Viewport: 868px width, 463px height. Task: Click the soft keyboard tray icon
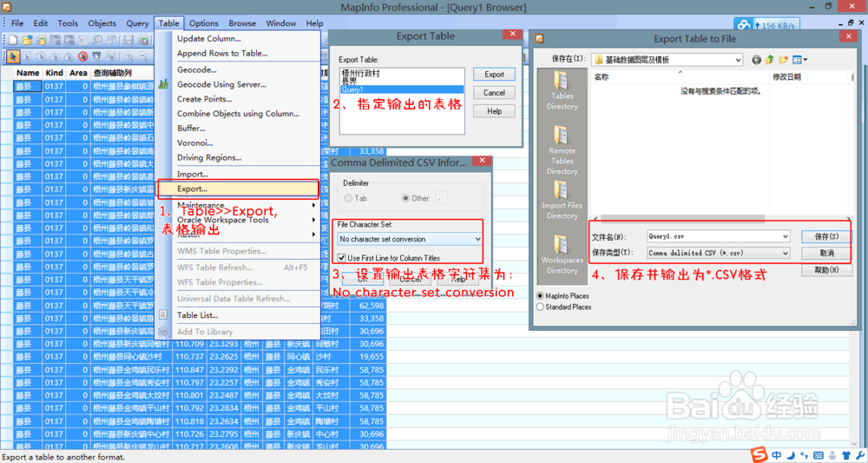(819, 456)
